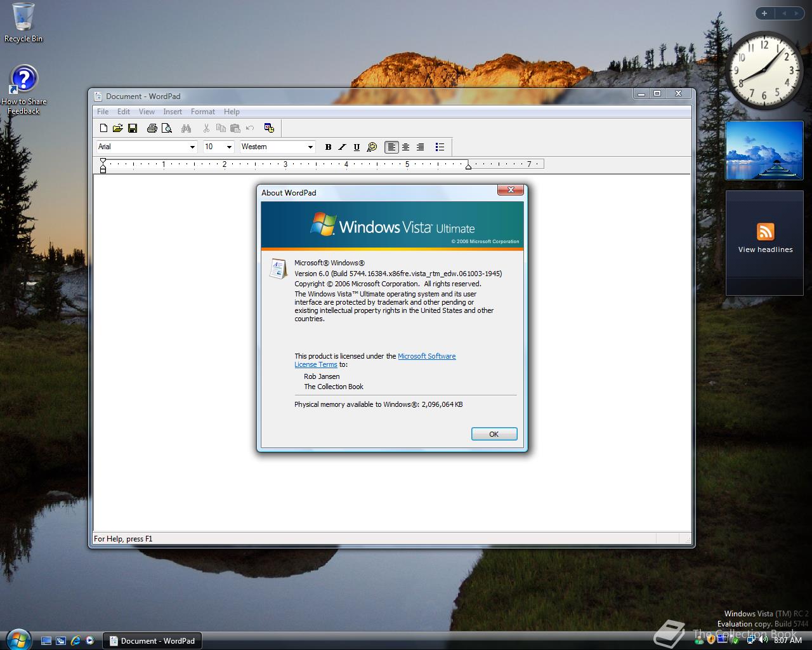Click the slideshow gadget picture
The height and width of the screenshot is (650, 812).
click(764, 150)
